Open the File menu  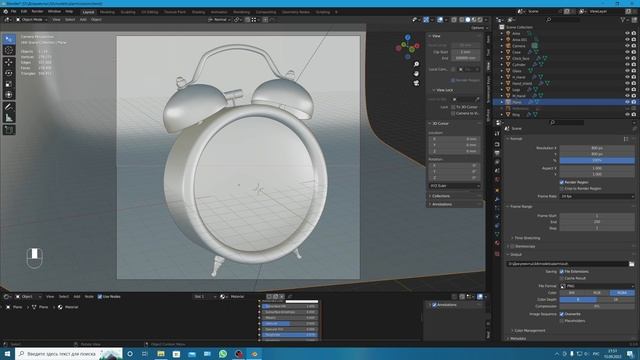[13, 11]
